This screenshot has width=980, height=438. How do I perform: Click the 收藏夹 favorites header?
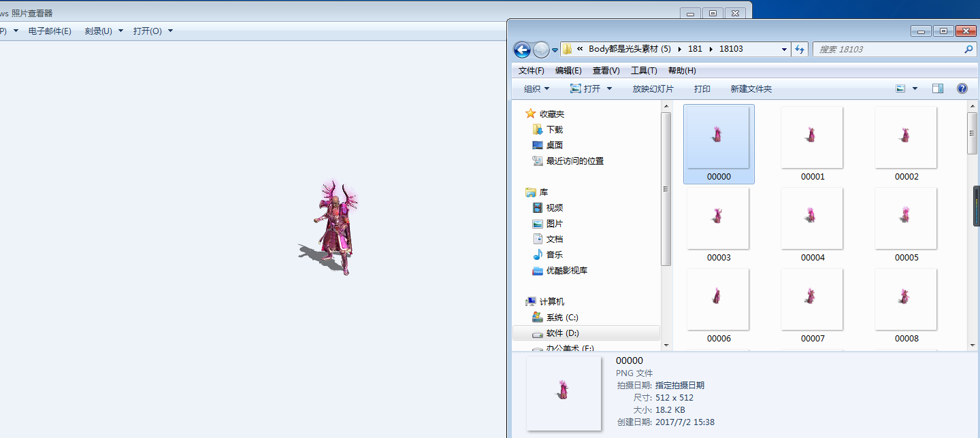(544, 114)
